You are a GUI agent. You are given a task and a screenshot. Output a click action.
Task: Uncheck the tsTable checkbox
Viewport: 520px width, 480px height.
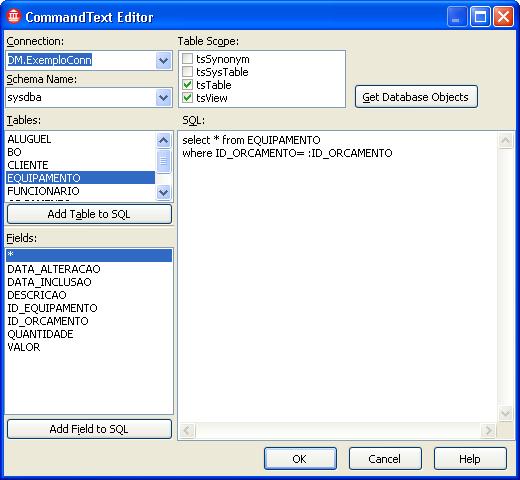coord(187,85)
